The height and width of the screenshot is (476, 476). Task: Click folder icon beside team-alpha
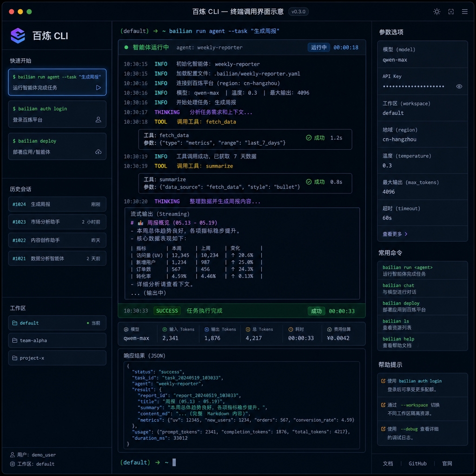14,340
